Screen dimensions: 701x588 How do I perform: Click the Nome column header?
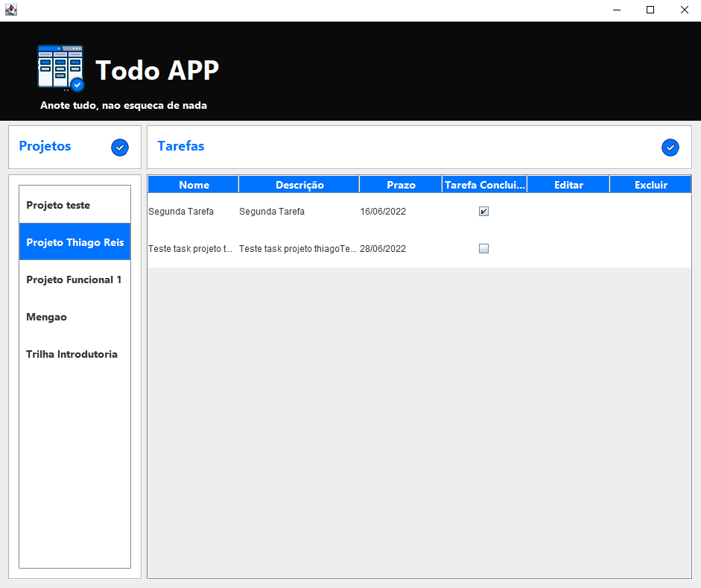point(194,184)
